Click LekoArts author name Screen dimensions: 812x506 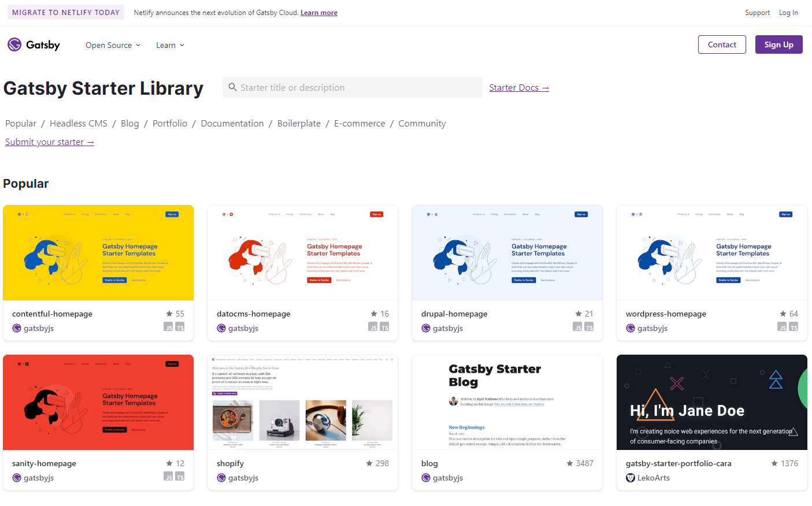pyautogui.click(x=654, y=478)
